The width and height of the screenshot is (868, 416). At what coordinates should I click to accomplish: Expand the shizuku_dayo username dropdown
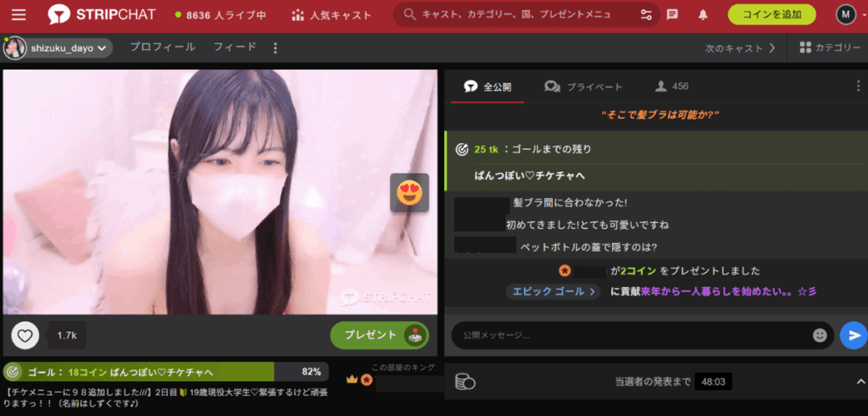(103, 49)
